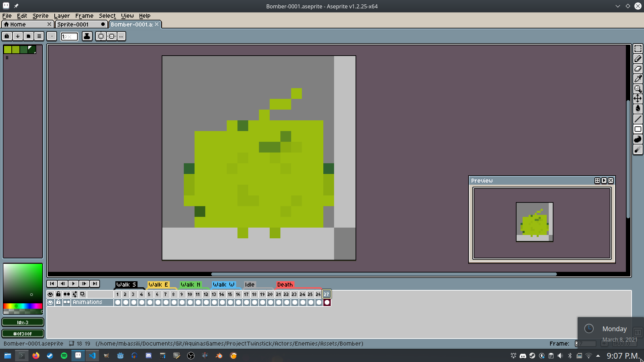
Task: Select the Walk W animation tag
Action: pyautogui.click(x=223, y=285)
